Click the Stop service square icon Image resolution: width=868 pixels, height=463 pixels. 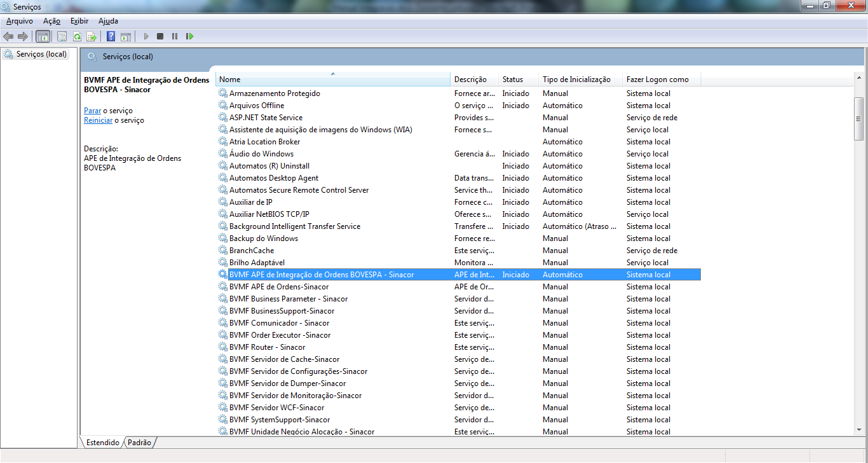click(160, 36)
